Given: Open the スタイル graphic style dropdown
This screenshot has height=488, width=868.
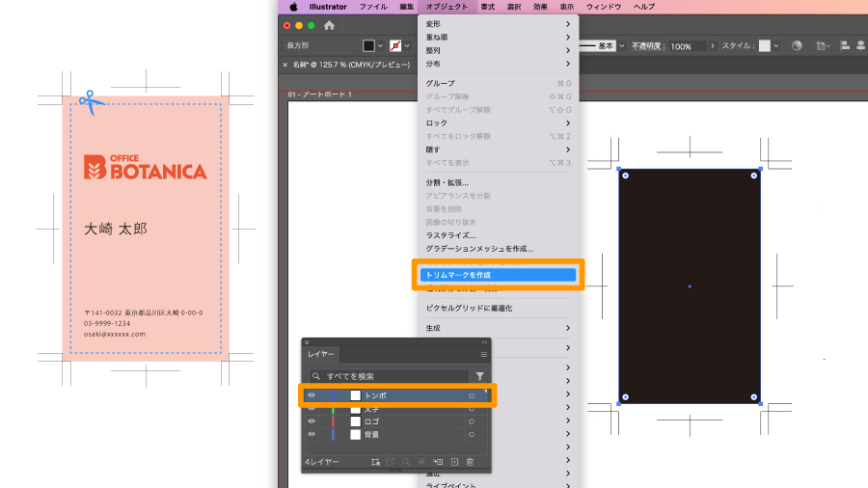Looking at the screenshot, I should coord(776,46).
